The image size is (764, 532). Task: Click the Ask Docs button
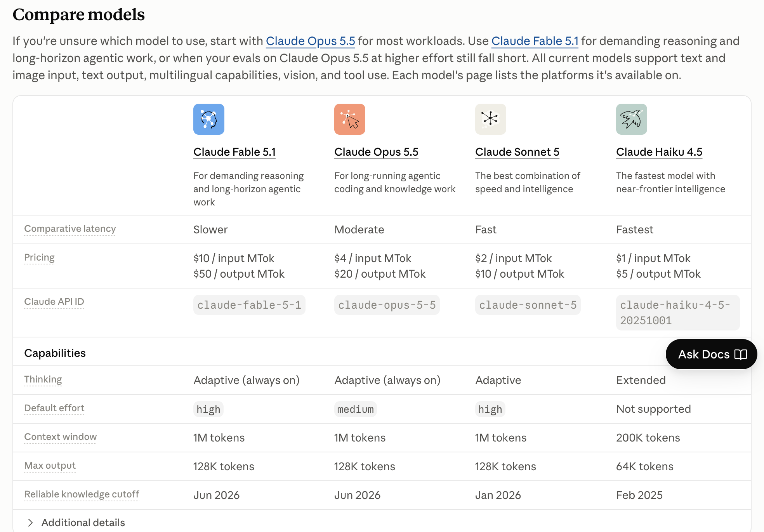coord(711,354)
